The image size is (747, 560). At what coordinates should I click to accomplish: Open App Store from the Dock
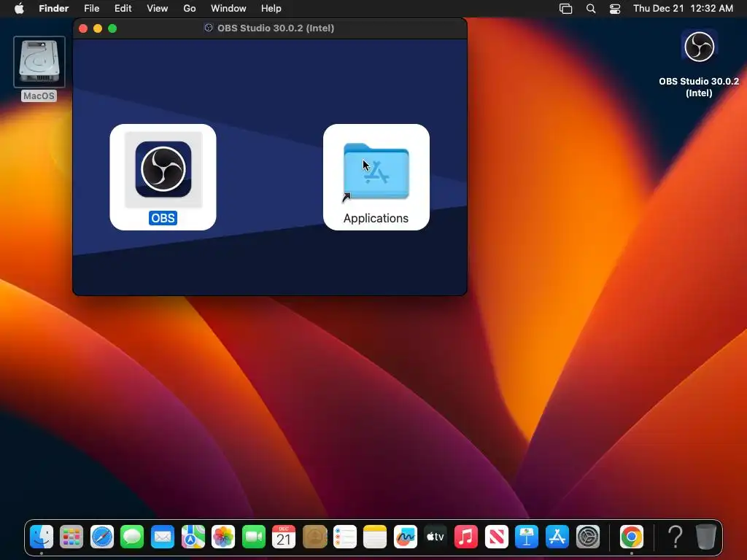pyautogui.click(x=557, y=537)
